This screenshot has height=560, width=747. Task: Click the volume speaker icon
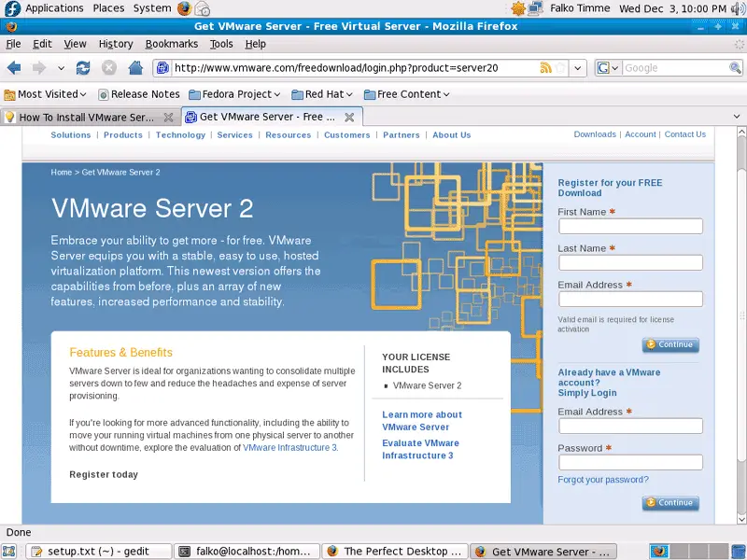[738, 8]
